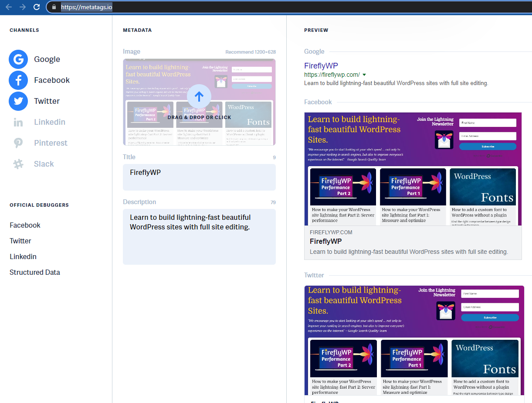Click the Subscribe button in the Facebook preview image
Screen dimensions: 532x403
488,147
